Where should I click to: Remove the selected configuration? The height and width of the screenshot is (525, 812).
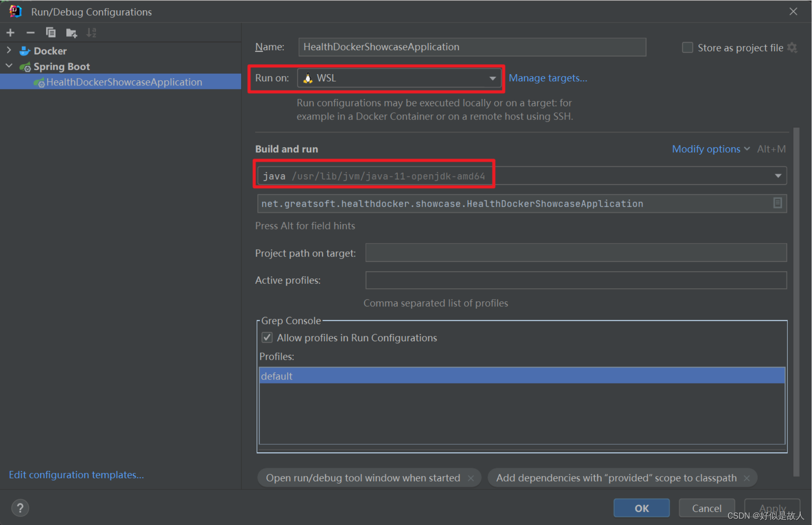pos(30,32)
